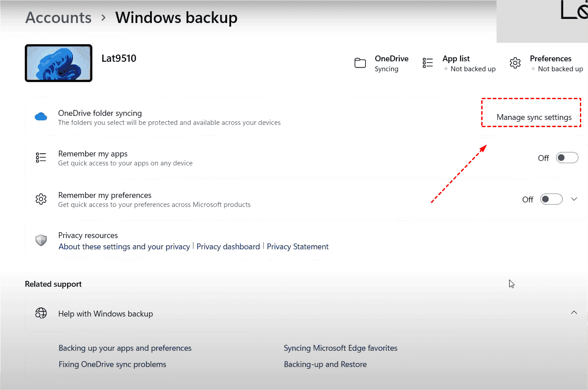Click the Privacy resources shield icon
The height and width of the screenshot is (390, 588).
pos(41,240)
